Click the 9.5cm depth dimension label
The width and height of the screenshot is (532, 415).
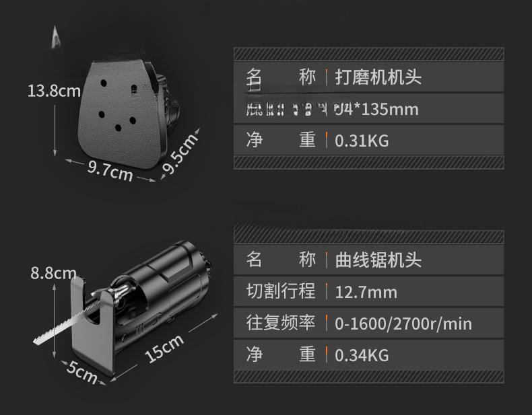click(x=180, y=153)
